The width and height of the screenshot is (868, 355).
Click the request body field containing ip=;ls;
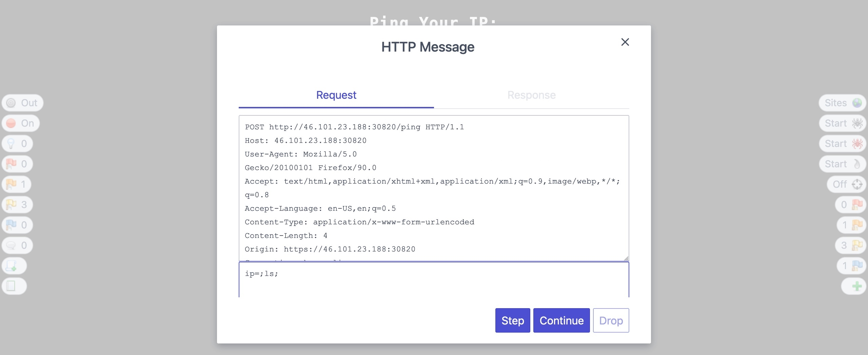coord(434,280)
